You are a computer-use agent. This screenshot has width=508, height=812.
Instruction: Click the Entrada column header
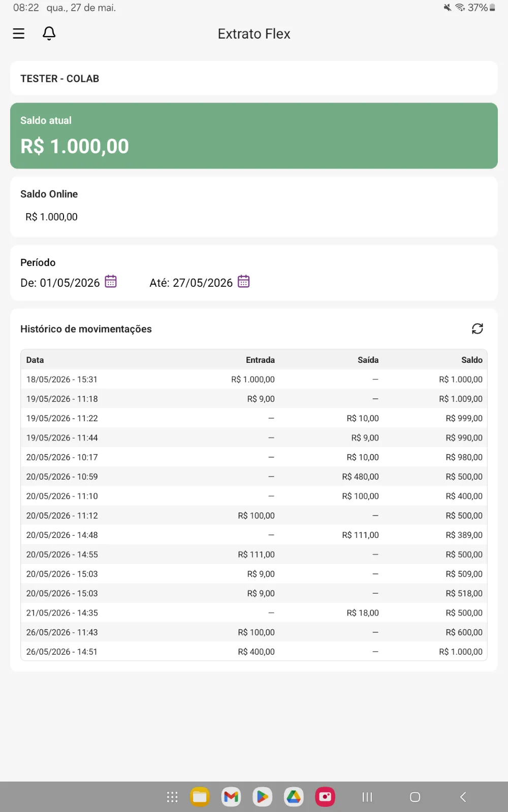click(260, 360)
